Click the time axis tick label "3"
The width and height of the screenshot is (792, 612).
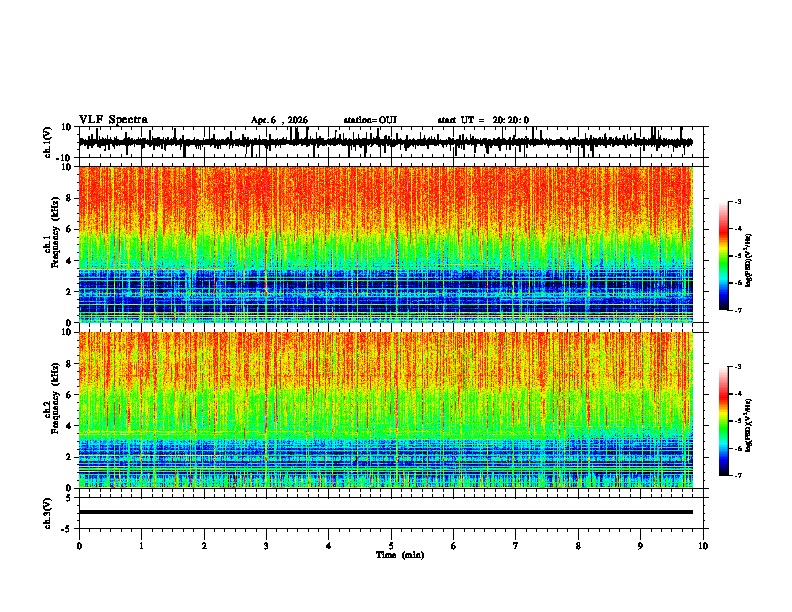pos(266,546)
